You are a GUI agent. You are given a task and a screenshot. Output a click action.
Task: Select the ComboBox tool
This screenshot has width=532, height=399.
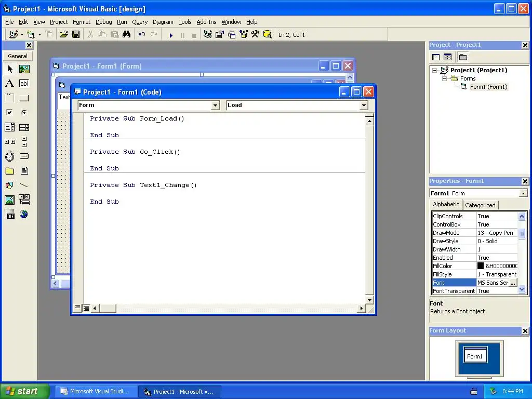click(10, 127)
